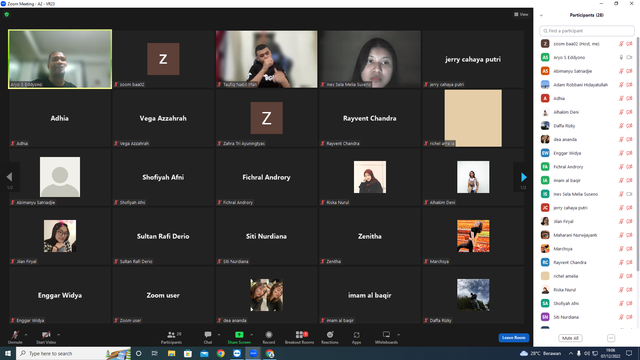Click the mute icon next to dea ananda

[x=621, y=140]
